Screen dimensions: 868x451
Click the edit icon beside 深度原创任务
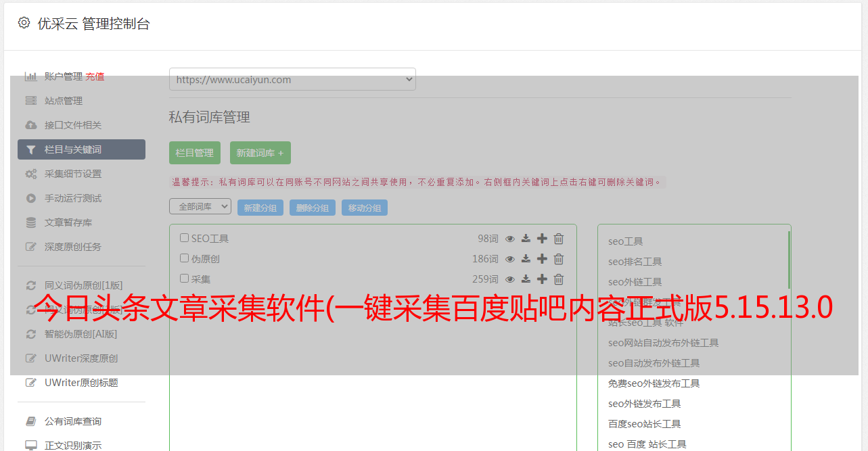[31, 247]
